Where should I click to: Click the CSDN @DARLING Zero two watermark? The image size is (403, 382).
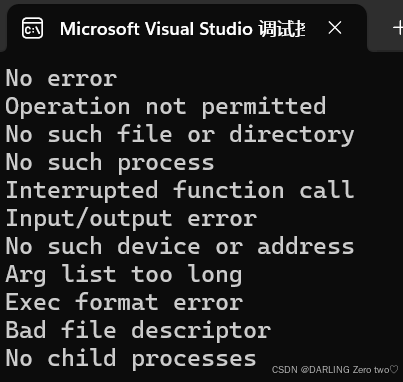[x=335, y=370]
